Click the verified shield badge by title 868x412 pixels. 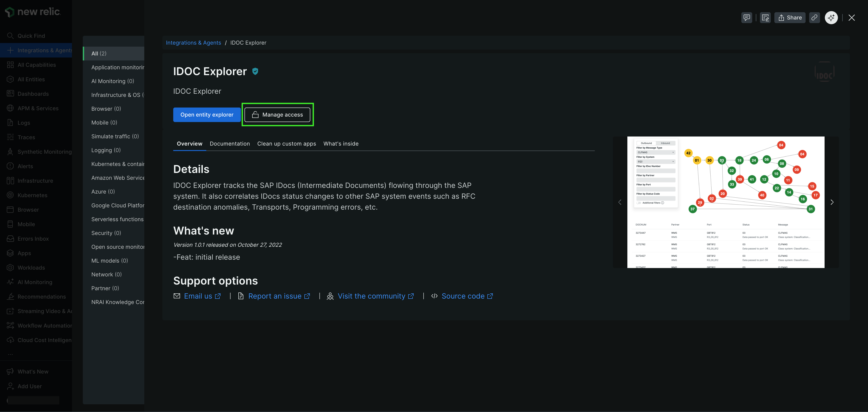pyautogui.click(x=255, y=71)
